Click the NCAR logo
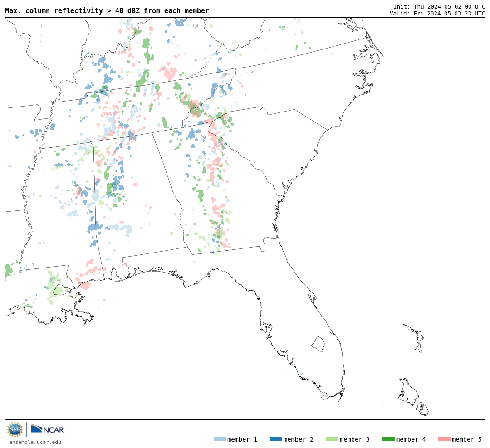The image size is (490, 448). tap(47, 429)
